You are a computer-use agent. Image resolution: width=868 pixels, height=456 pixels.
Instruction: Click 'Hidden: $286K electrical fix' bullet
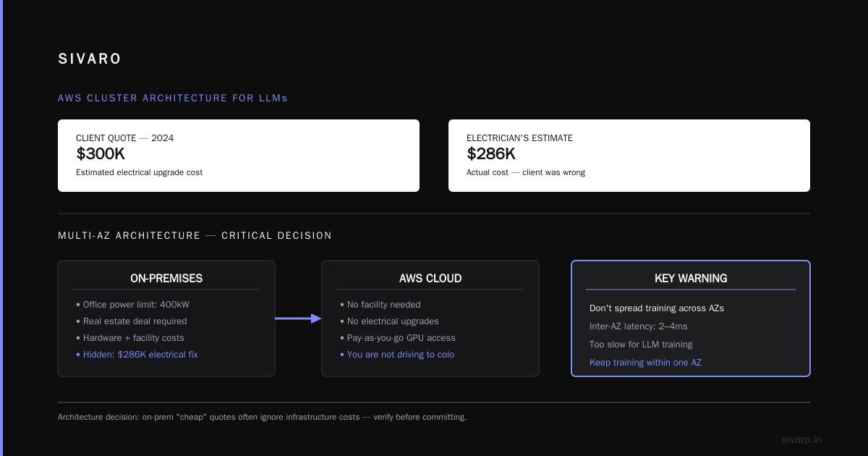(x=137, y=355)
